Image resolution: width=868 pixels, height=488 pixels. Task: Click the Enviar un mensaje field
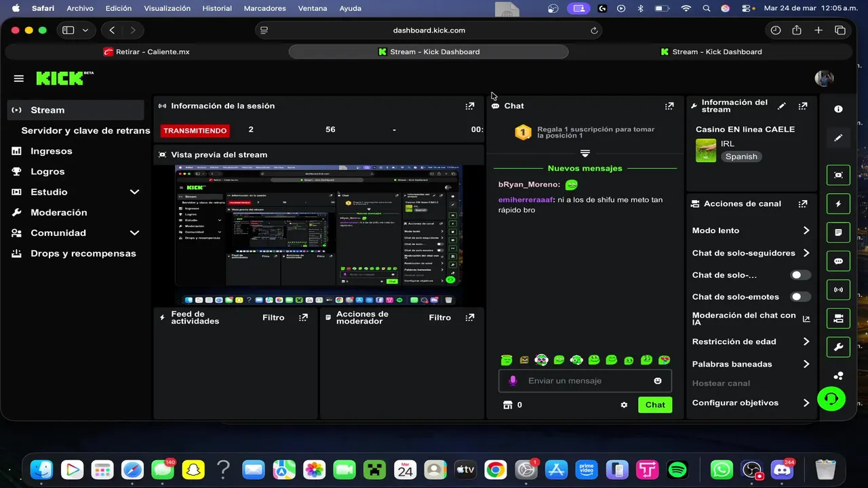585,381
